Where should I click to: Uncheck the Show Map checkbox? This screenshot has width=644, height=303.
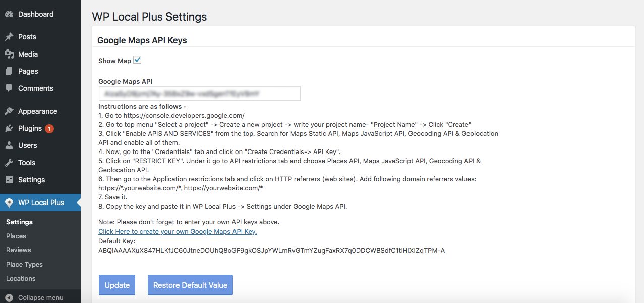pos(137,60)
